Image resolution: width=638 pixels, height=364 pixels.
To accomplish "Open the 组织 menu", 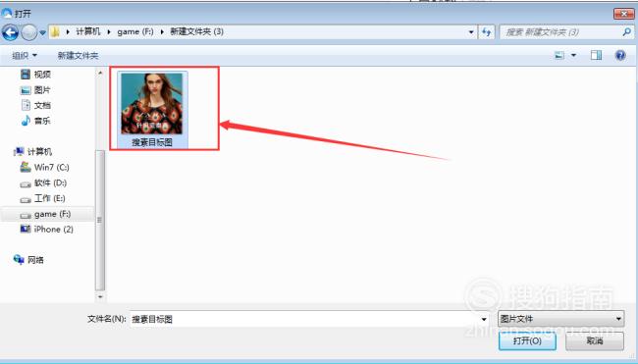I will [25, 55].
